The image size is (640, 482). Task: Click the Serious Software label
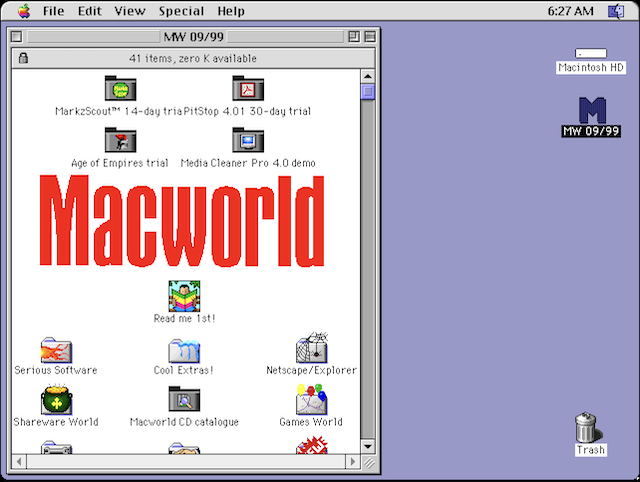click(x=56, y=370)
